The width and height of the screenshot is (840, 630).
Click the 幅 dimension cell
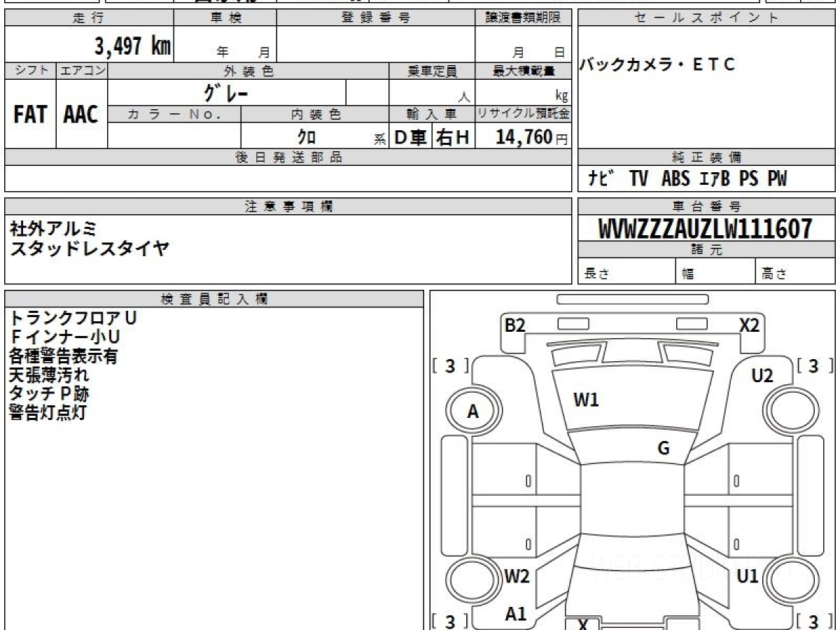tap(716, 271)
